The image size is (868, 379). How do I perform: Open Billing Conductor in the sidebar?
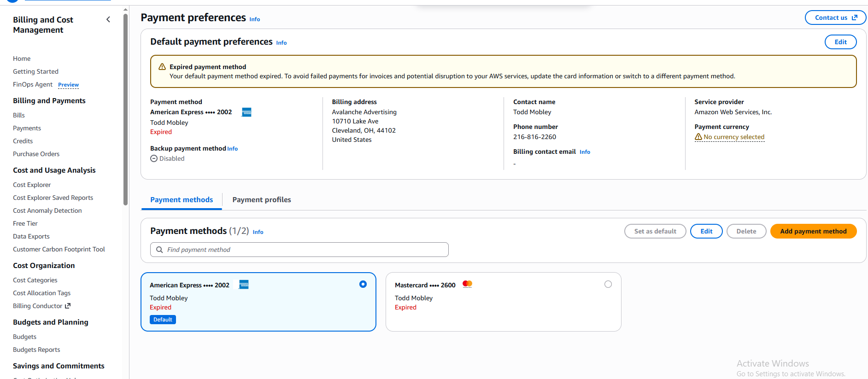(x=37, y=306)
